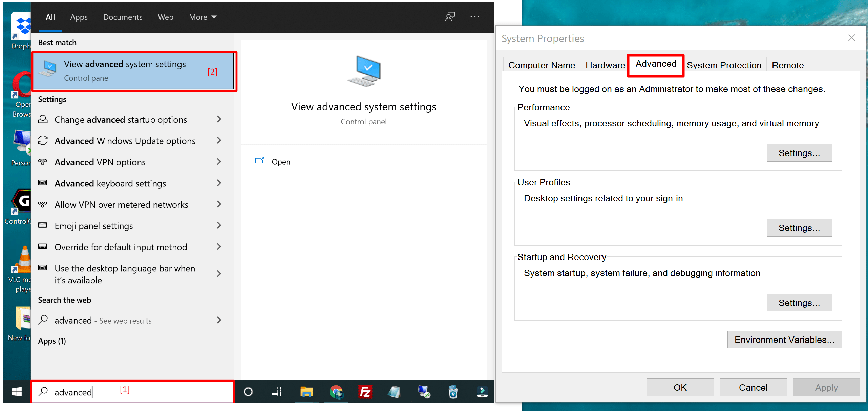Switch to the Apps search filter tab

pos(79,17)
